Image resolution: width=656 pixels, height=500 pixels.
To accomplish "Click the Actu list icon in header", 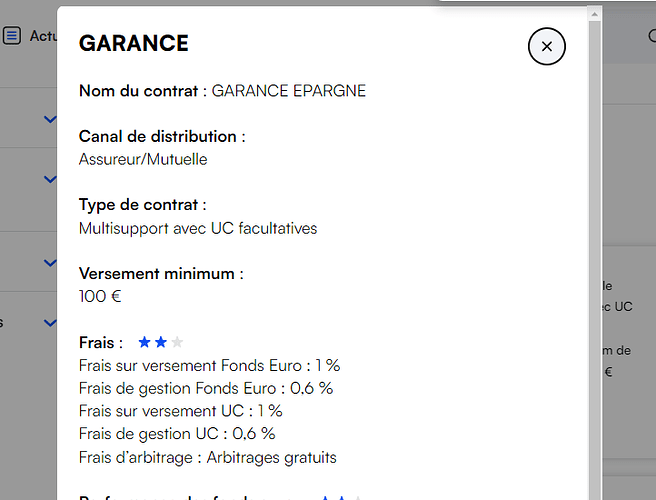I will pos(12,36).
